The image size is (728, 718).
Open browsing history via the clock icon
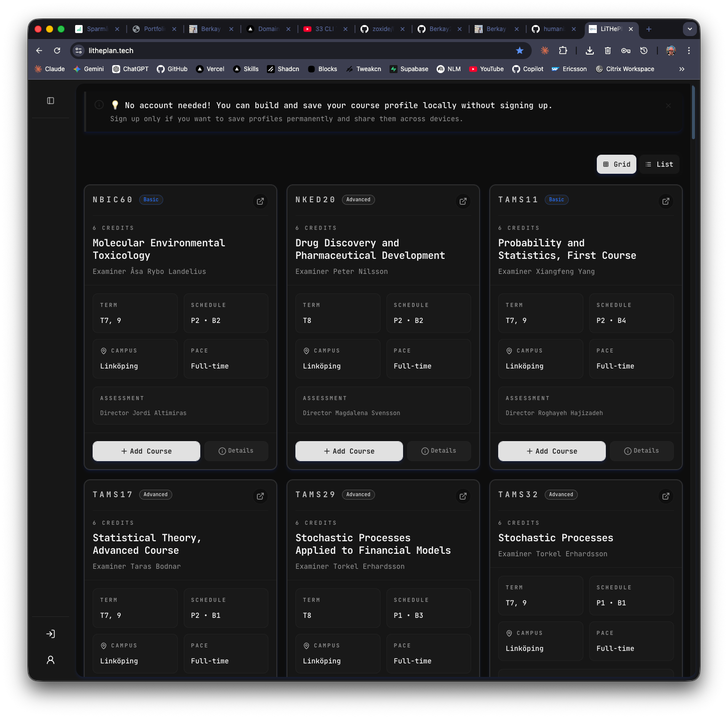tap(643, 50)
